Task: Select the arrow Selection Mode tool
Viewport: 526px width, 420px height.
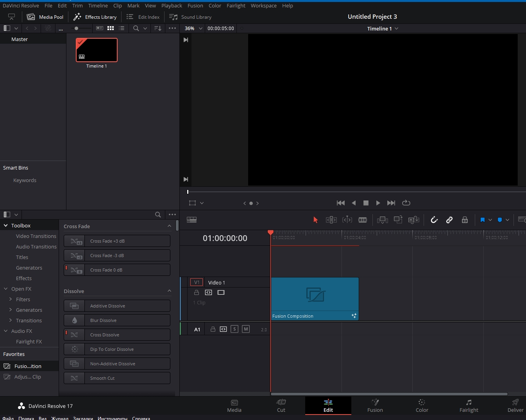Action: pyautogui.click(x=315, y=220)
